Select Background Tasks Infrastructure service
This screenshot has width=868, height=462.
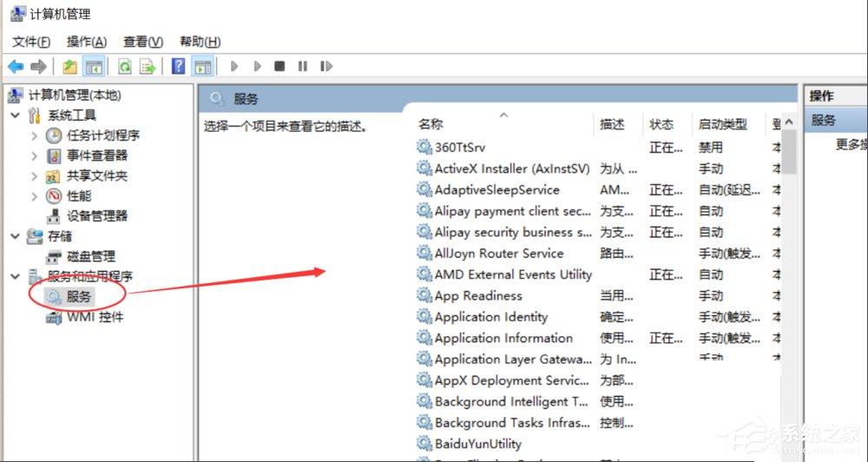[x=513, y=423]
